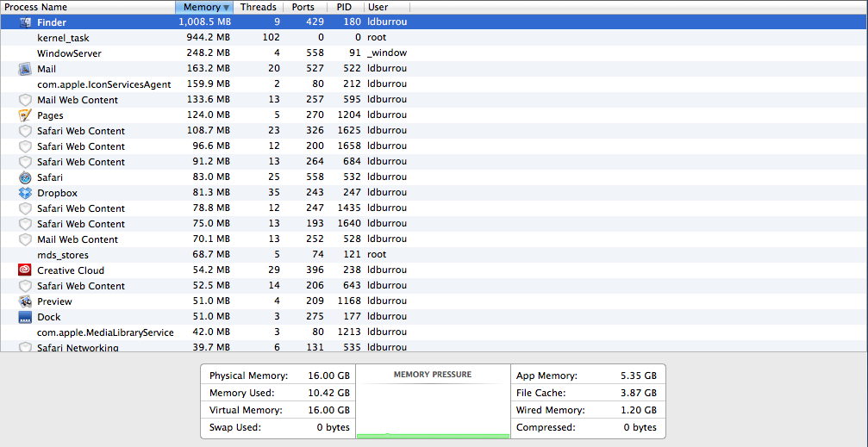The width and height of the screenshot is (868, 447).
Task: Select the WindowServer process row
Action: 434,53
